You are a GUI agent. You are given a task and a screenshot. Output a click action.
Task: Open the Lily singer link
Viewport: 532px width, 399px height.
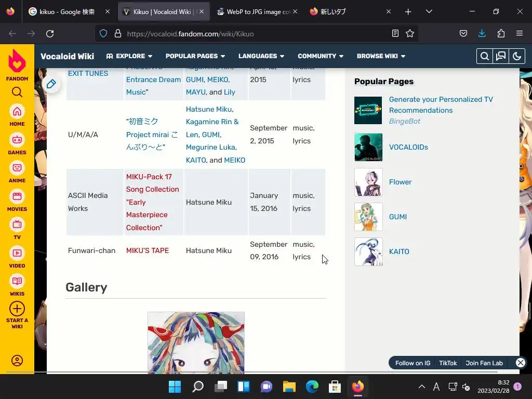[229, 92]
